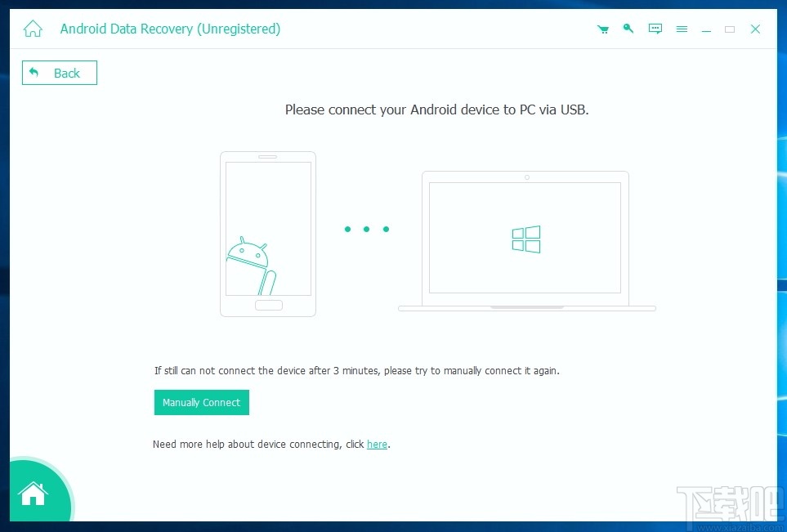Close the Android Data Recovery window
Viewport: 787px width, 532px height.
(755, 29)
